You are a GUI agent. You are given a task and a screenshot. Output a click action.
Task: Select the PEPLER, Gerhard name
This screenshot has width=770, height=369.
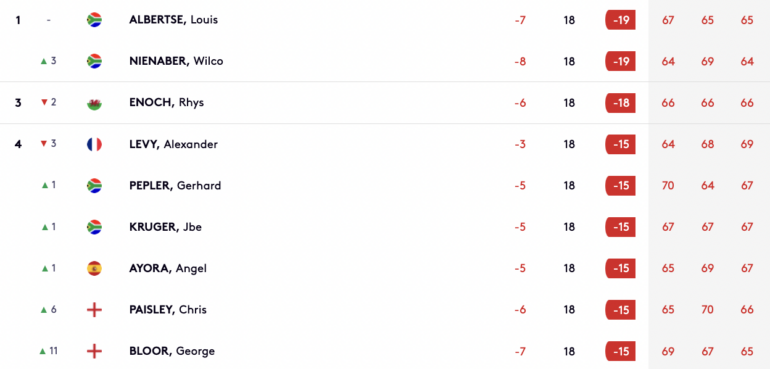pos(175,186)
